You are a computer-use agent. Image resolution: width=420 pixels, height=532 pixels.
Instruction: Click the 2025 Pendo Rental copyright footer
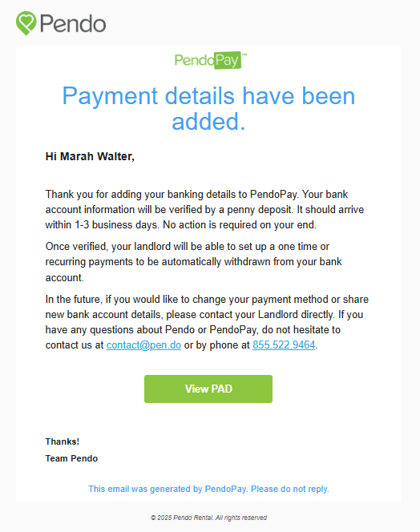point(208,518)
